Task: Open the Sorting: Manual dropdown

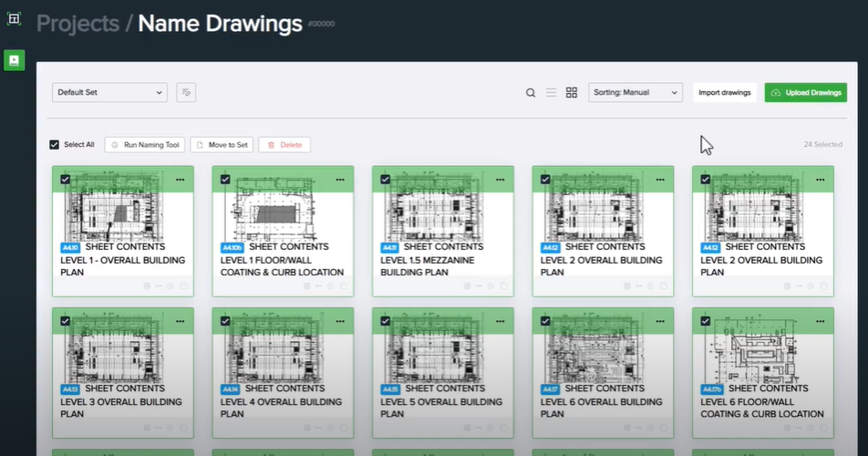Action: click(635, 92)
